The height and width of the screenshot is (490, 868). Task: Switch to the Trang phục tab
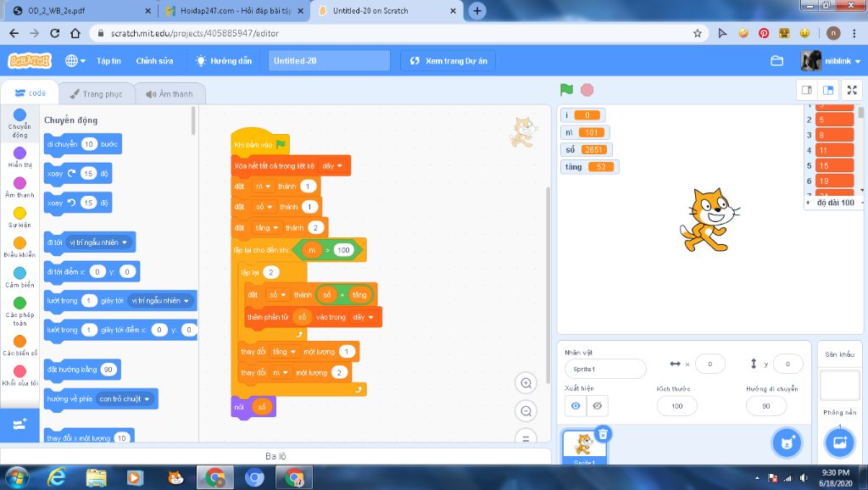tap(96, 94)
